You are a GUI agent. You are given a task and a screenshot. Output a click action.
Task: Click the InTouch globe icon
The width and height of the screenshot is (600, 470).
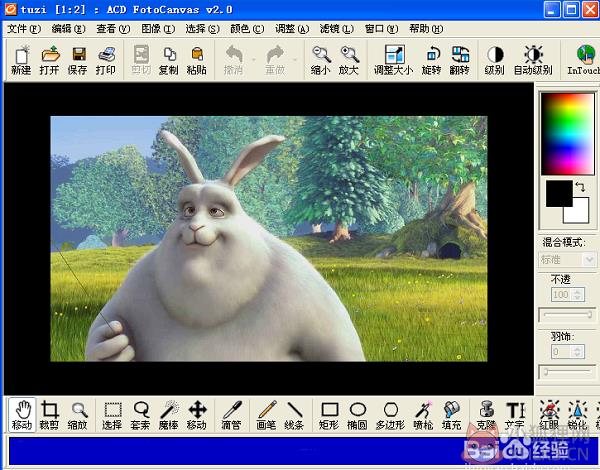(x=584, y=60)
